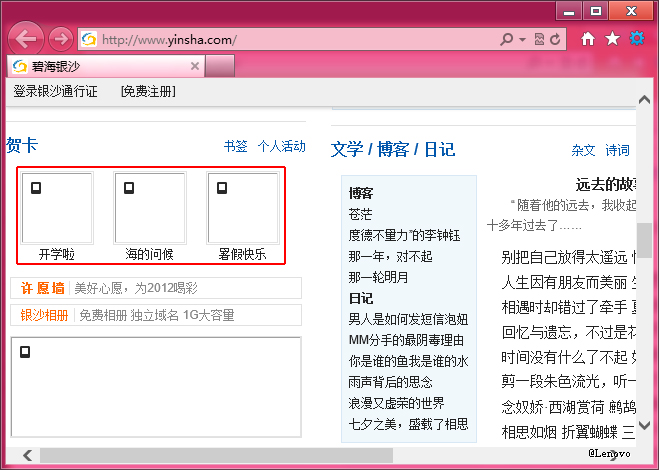Click the horizontal scrollbar thumb
The image size is (659, 470).
tap(216, 455)
